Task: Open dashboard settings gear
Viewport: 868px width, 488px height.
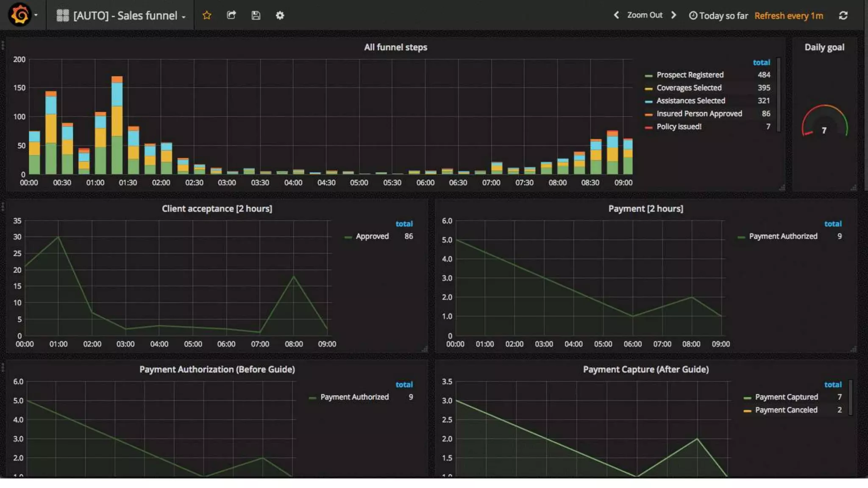Action: 280,15
